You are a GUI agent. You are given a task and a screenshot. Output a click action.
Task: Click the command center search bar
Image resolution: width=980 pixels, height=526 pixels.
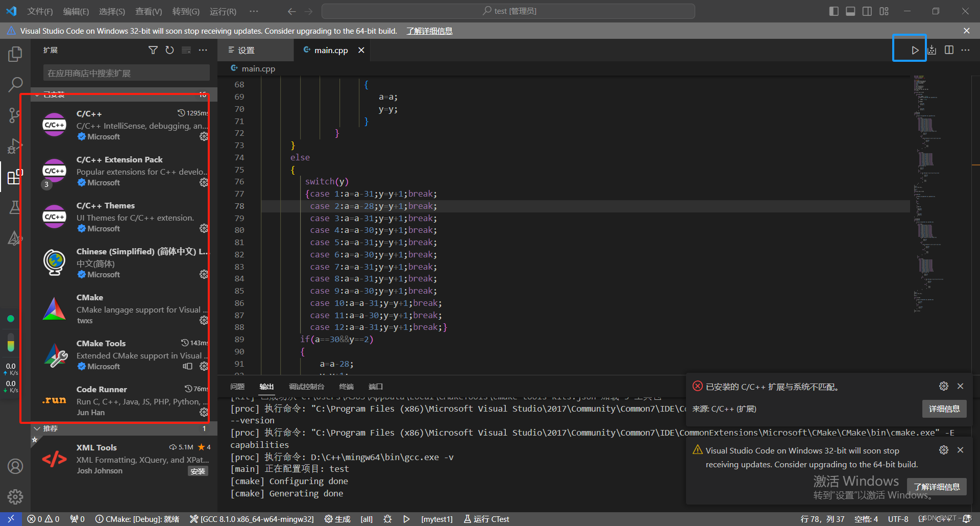508,11
